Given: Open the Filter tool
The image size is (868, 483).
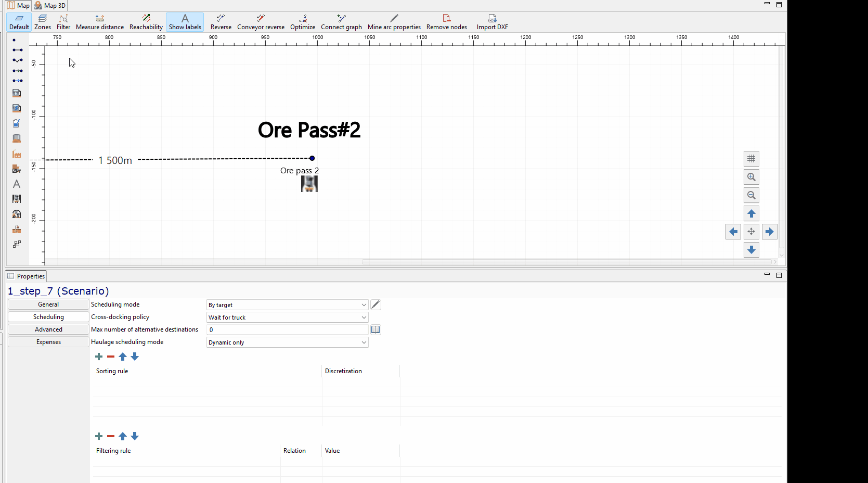Looking at the screenshot, I should 63,22.
